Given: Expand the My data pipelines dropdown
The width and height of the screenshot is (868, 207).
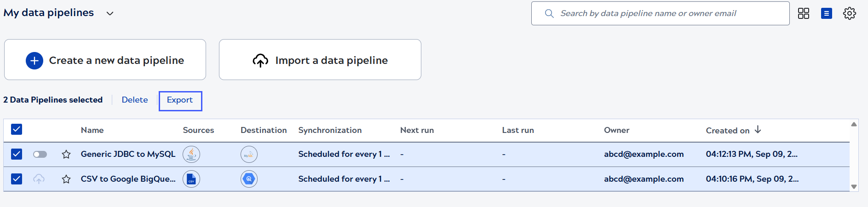Looking at the screenshot, I should [x=110, y=13].
